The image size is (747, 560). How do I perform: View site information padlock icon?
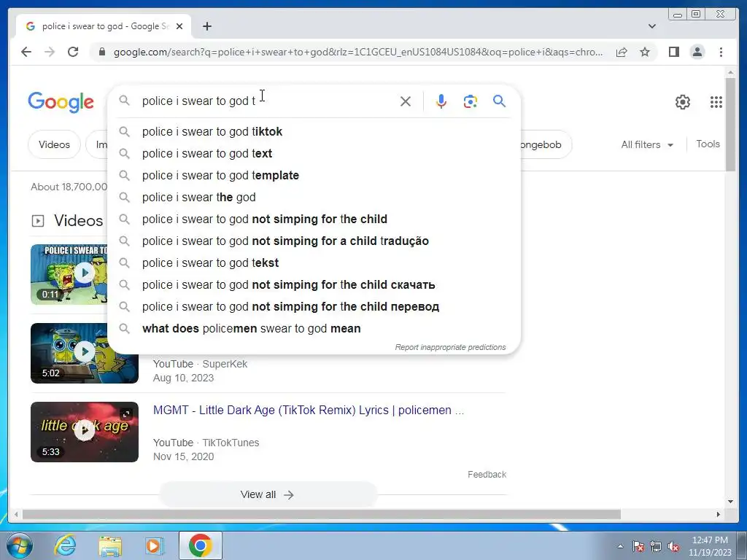[x=101, y=52]
